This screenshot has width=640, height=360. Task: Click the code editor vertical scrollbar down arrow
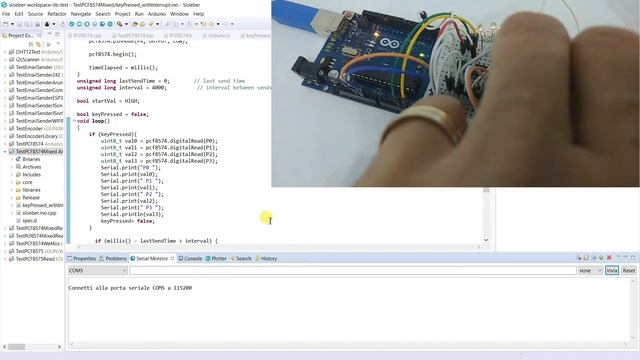point(486,240)
